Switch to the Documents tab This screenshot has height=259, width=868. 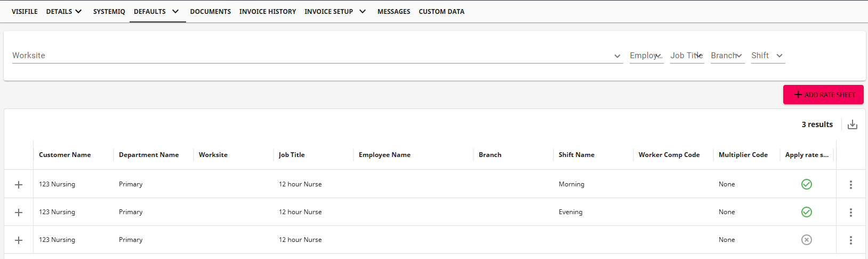pyautogui.click(x=210, y=11)
